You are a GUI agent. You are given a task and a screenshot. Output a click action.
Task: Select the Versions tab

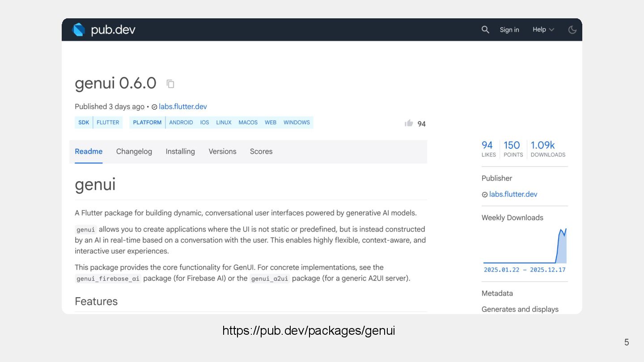222,152
